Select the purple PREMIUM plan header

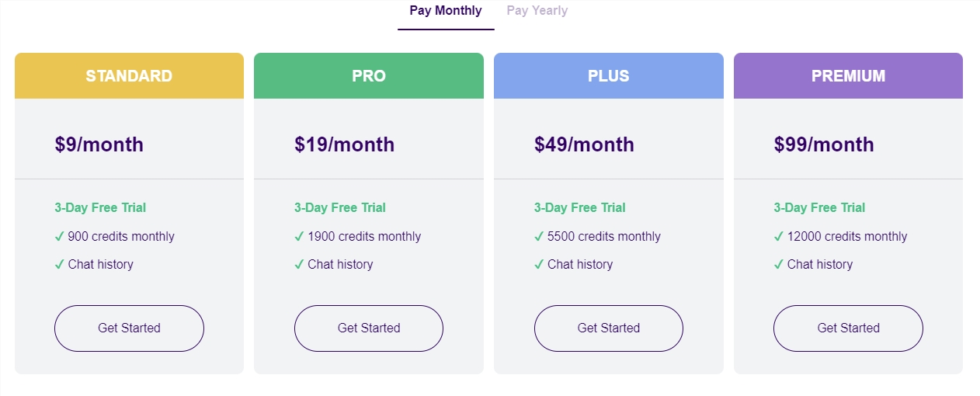(848, 76)
